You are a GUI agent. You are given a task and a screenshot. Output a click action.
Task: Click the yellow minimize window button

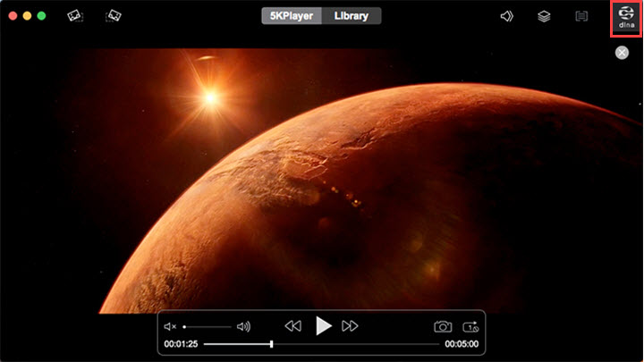(27, 16)
